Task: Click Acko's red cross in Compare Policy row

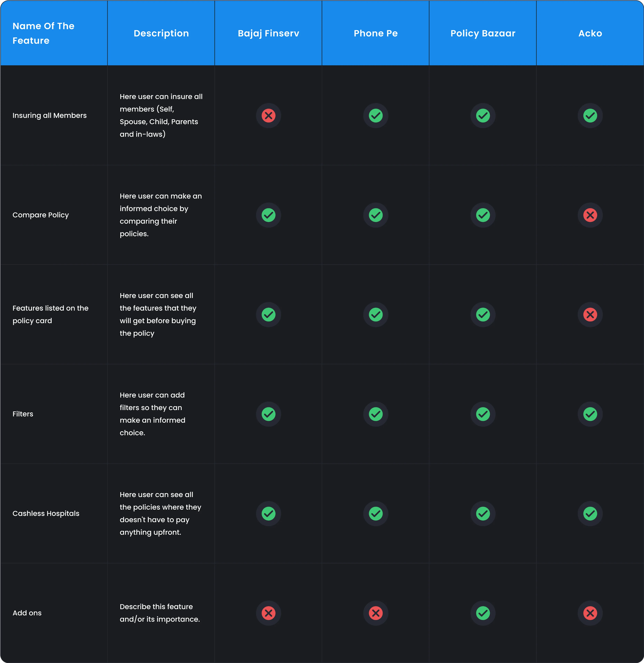Action: 590,215
